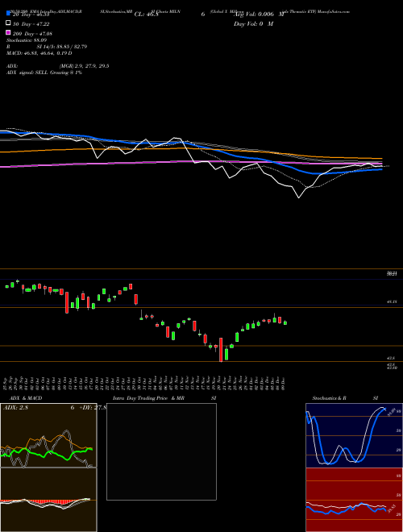
Task: Select the '50 Day - 47.22' legend text
Action: [31, 25]
